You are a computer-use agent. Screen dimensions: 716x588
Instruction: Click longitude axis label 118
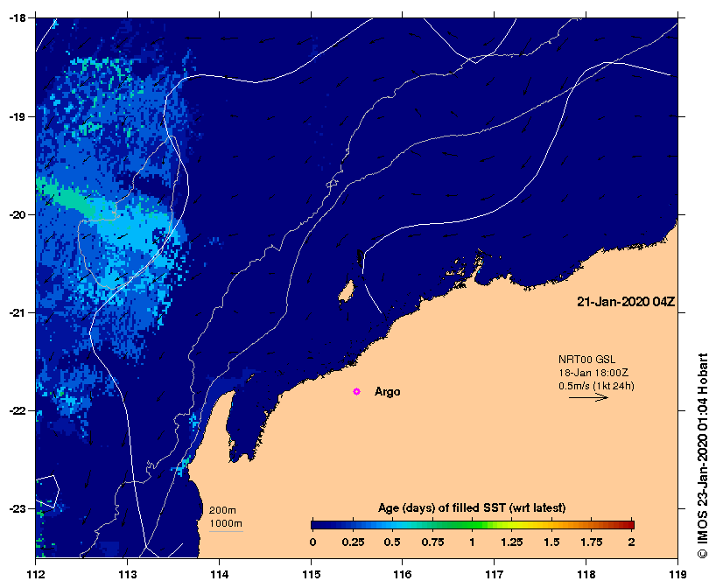tap(586, 574)
